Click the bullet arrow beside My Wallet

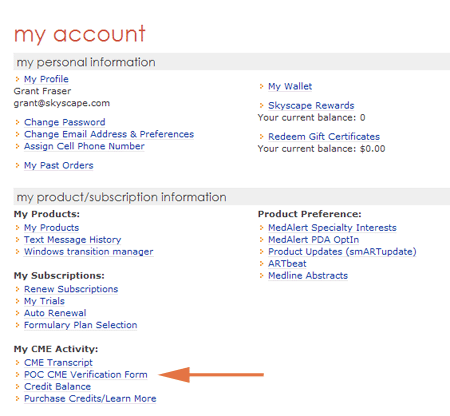click(262, 87)
